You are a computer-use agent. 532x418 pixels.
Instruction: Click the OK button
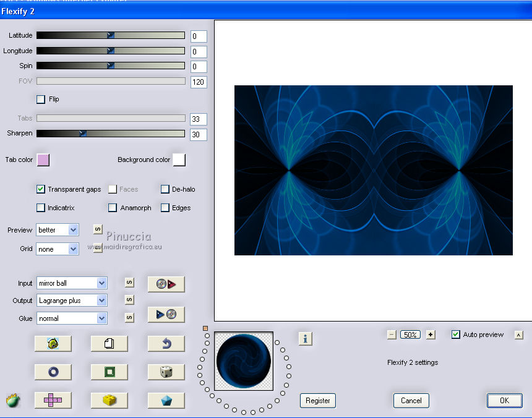504,401
